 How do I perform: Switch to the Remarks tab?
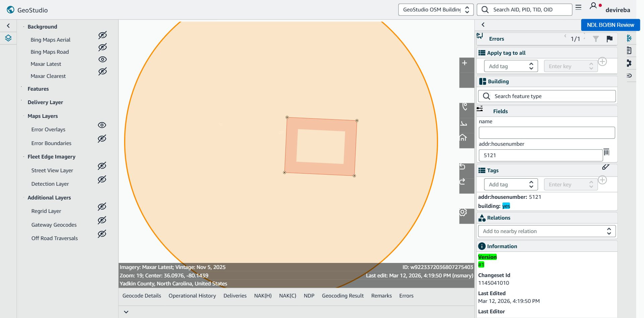click(381, 296)
